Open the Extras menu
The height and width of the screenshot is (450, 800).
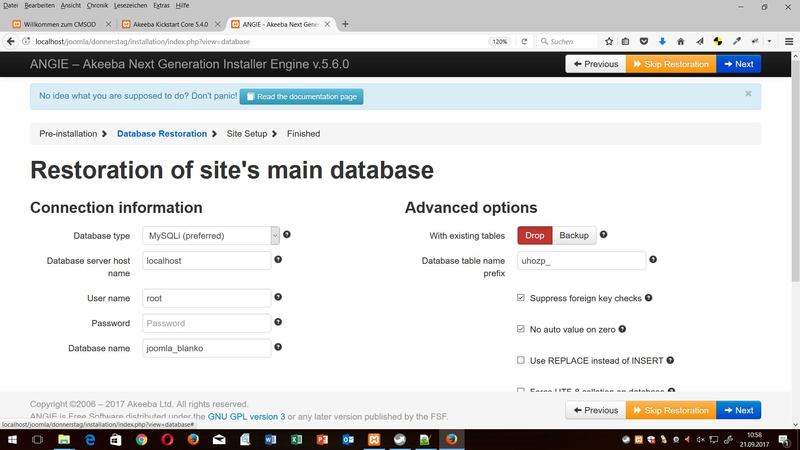coord(161,5)
